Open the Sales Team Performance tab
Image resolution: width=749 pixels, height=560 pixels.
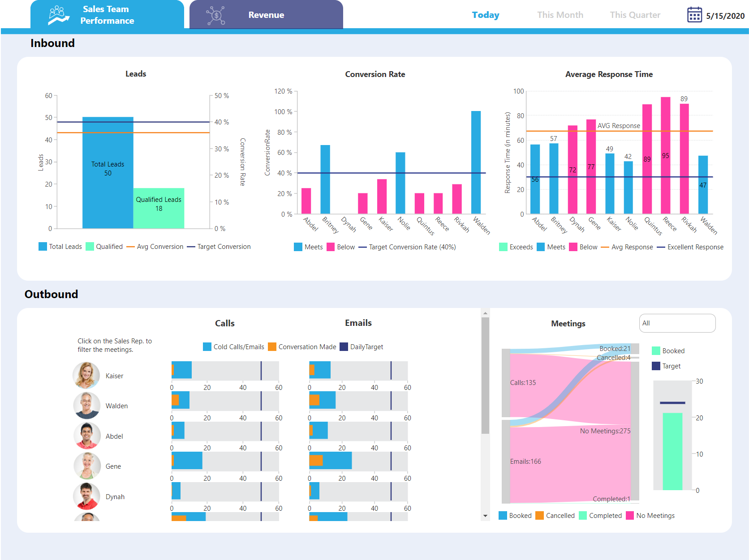click(x=107, y=15)
